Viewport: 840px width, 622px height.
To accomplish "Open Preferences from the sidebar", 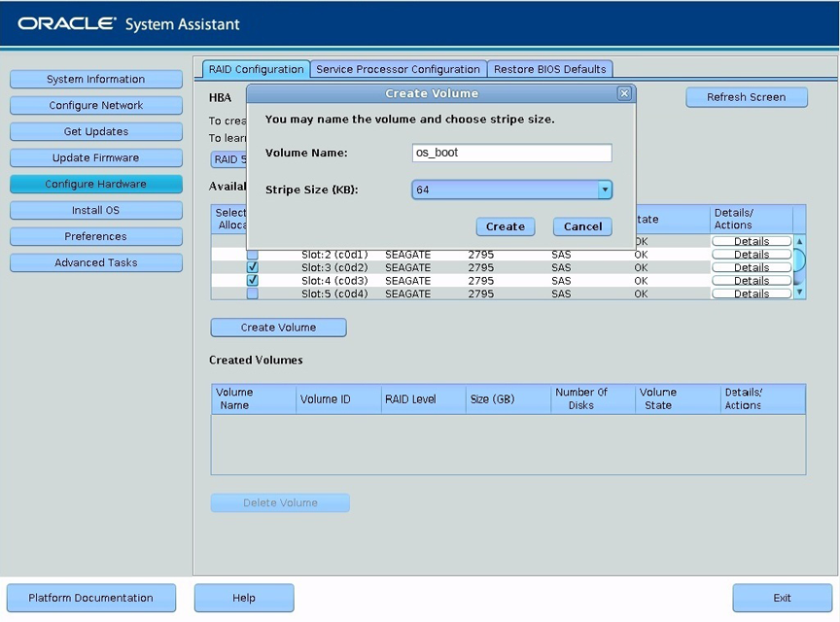I will 96,237.
